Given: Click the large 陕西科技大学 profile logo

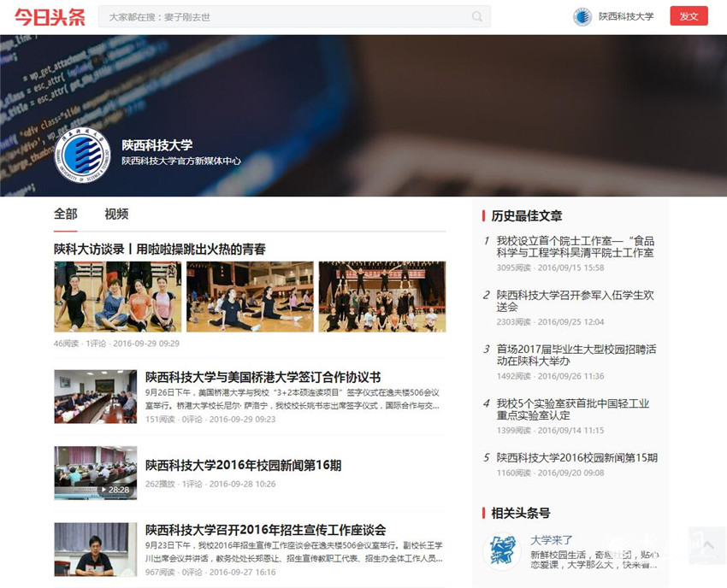Looking at the screenshot, I should [82, 157].
